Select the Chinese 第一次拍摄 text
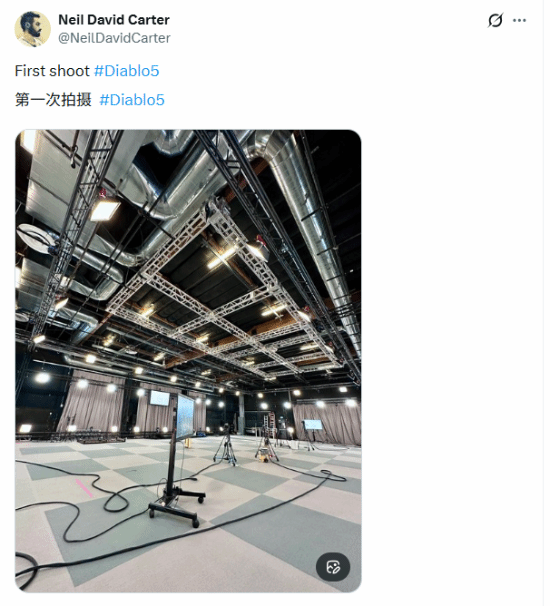The height and width of the screenshot is (606, 550). tap(54, 100)
